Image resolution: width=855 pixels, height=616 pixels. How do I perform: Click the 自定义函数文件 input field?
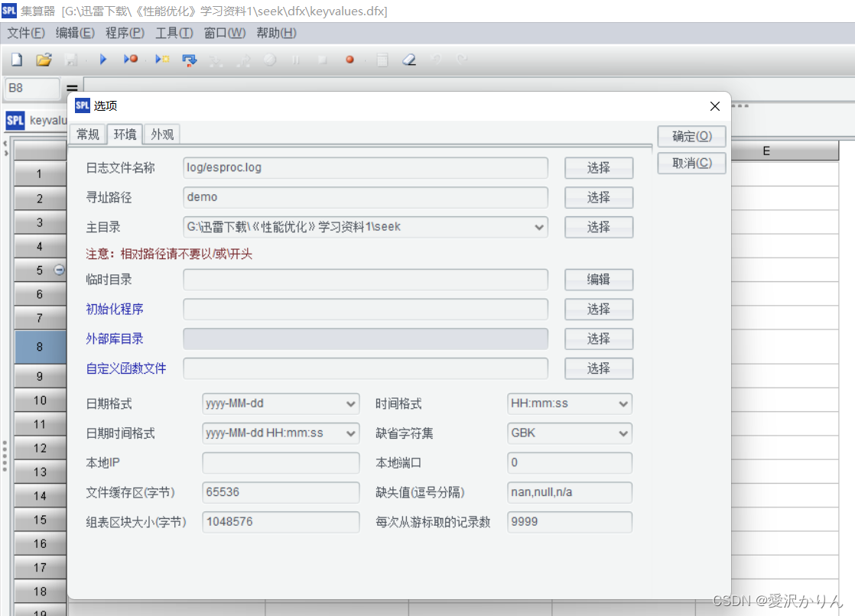pos(366,368)
